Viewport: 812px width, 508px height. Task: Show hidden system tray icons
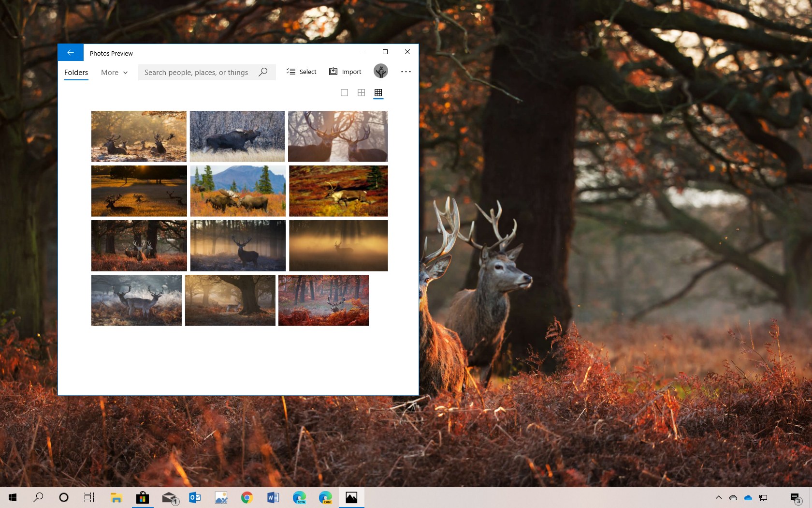pyautogui.click(x=719, y=497)
